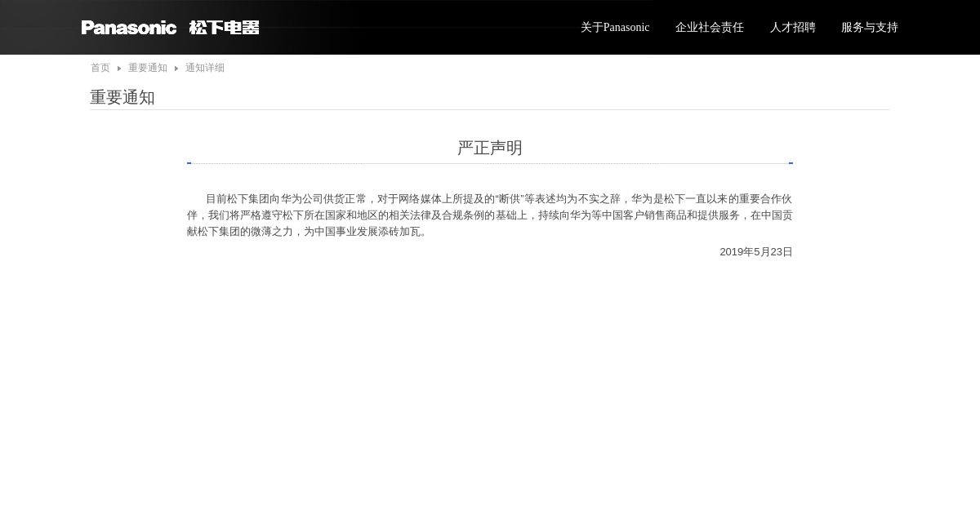This screenshot has width=980, height=514.
Task: Open the 企业社会责任 menu item
Action: click(710, 28)
